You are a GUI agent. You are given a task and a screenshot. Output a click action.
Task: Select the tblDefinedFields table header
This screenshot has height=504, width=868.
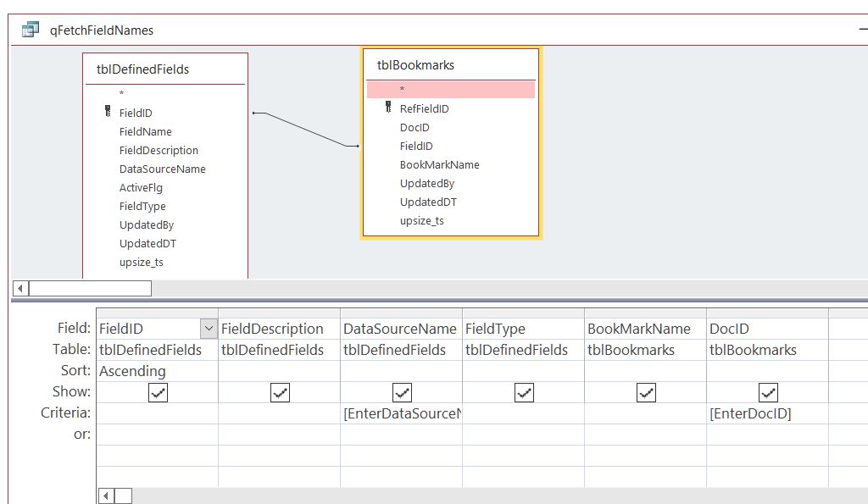pyautogui.click(x=142, y=69)
